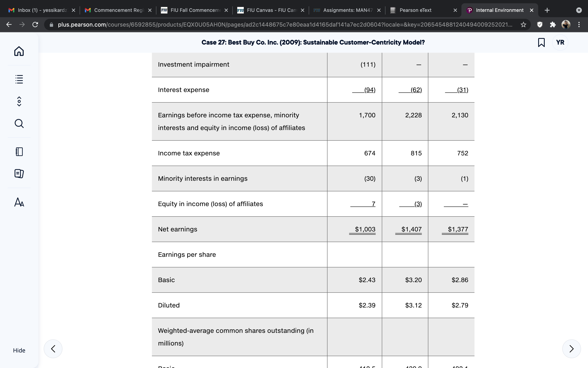Close the Inbox Gmail tab
Image resolution: width=588 pixels, height=368 pixels.
(x=74, y=10)
